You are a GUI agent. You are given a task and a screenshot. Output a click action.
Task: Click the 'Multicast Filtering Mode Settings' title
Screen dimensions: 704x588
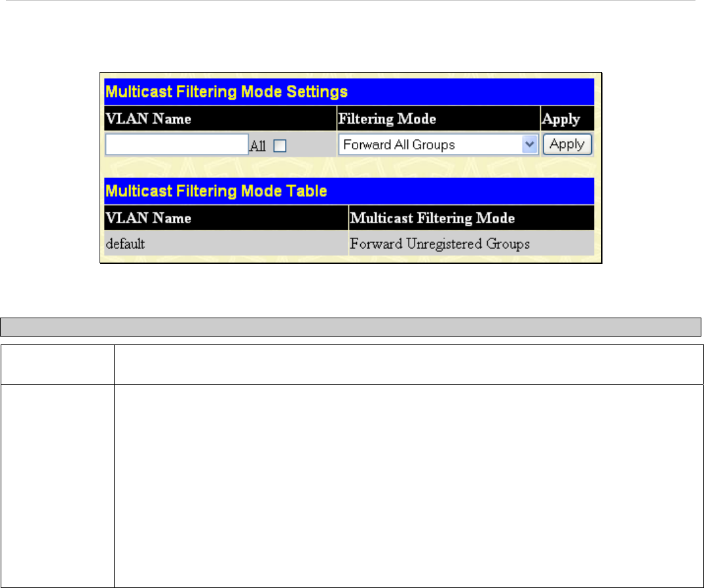[x=227, y=92]
